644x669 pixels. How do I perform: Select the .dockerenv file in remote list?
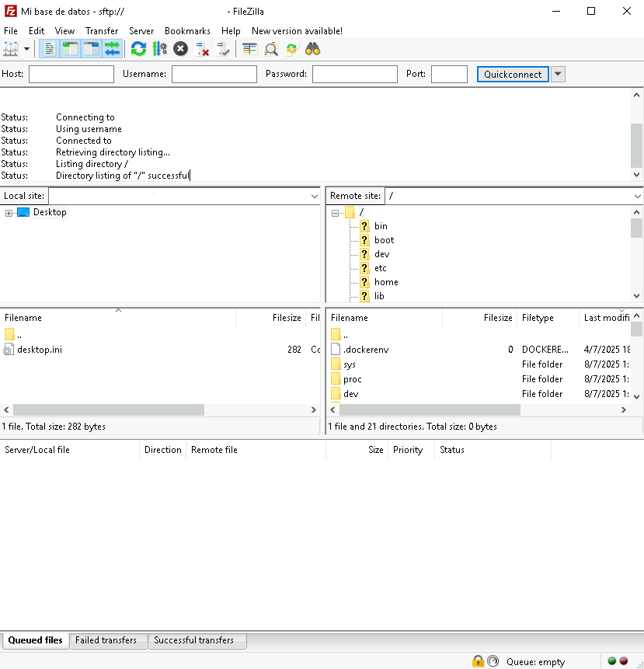point(366,350)
